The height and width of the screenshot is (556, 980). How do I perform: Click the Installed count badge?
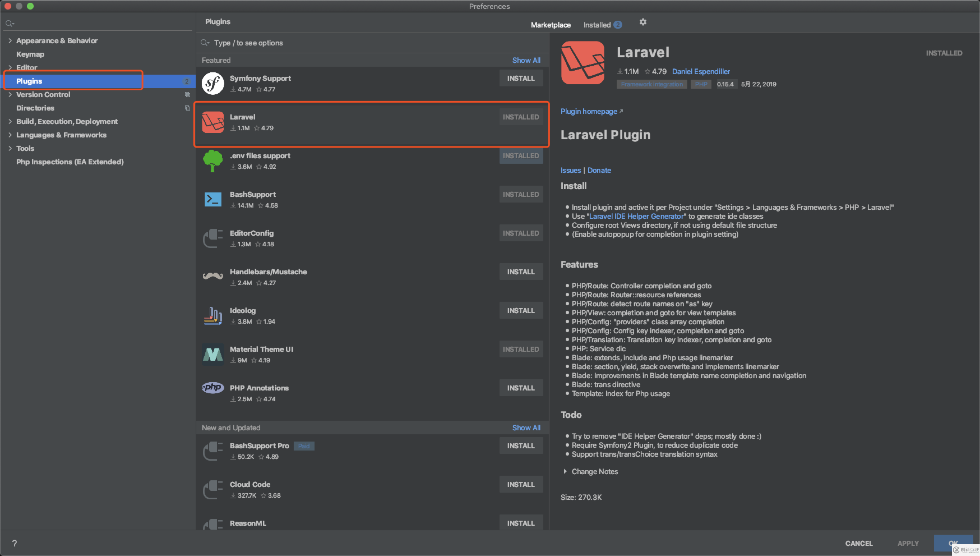[x=618, y=25]
